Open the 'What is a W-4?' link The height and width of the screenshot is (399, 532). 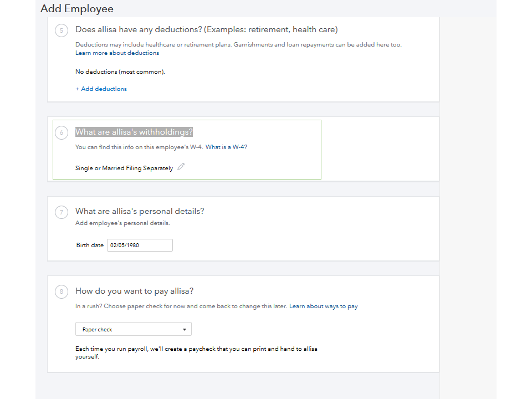tap(227, 147)
